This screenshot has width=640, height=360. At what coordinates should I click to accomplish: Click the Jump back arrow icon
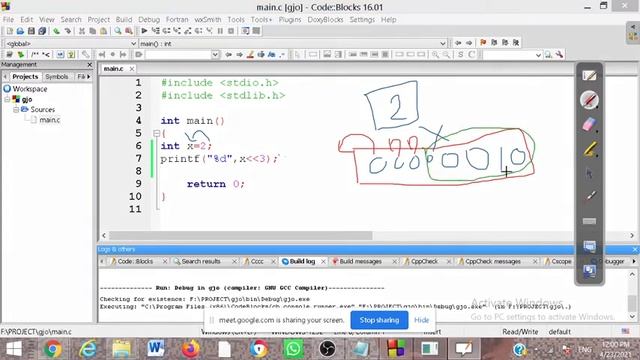tap(458, 42)
